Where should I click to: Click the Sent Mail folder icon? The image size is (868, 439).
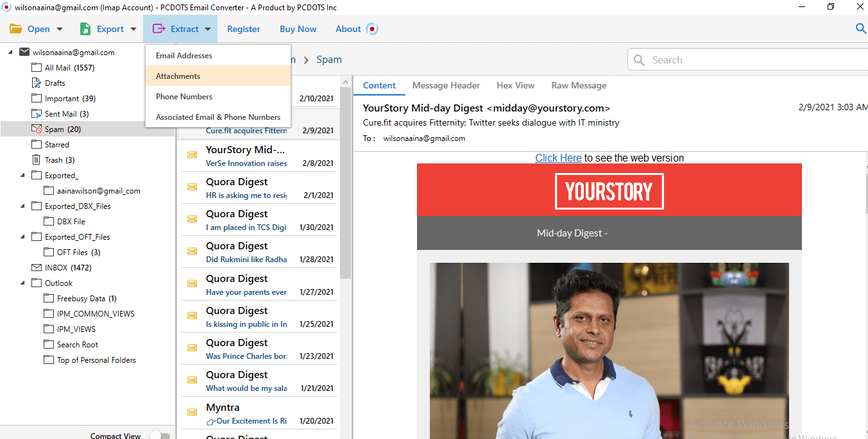[37, 113]
